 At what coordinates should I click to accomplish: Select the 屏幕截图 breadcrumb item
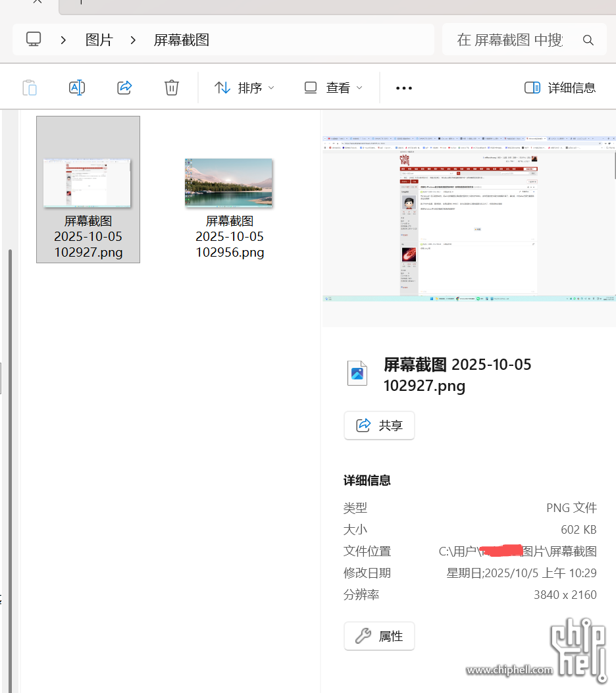(182, 40)
